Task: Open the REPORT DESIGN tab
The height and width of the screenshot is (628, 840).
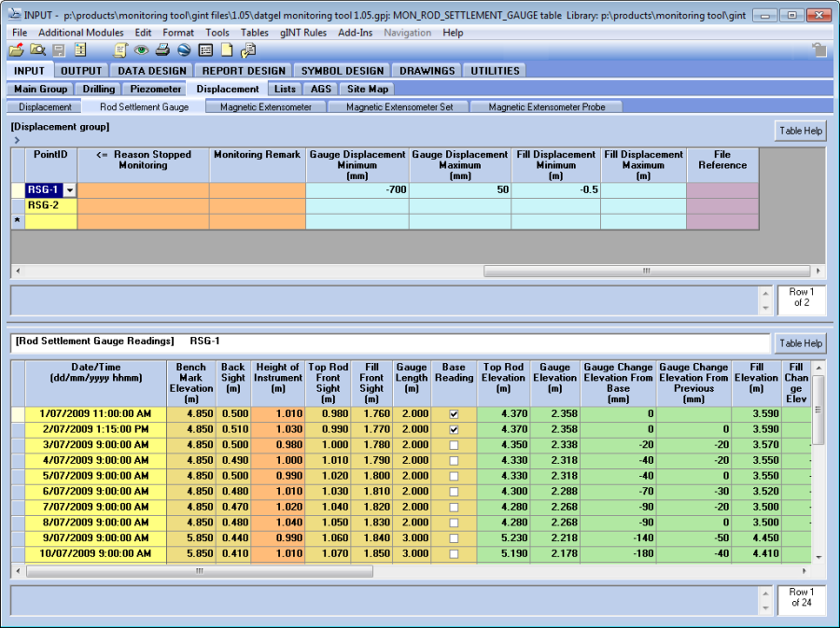Action: pyautogui.click(x=244, y=70)
